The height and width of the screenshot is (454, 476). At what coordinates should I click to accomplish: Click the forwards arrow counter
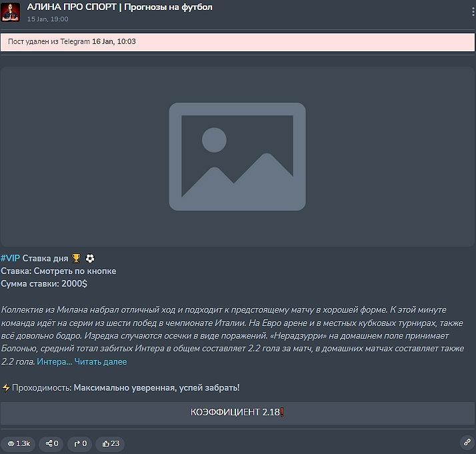coord(80,443)
